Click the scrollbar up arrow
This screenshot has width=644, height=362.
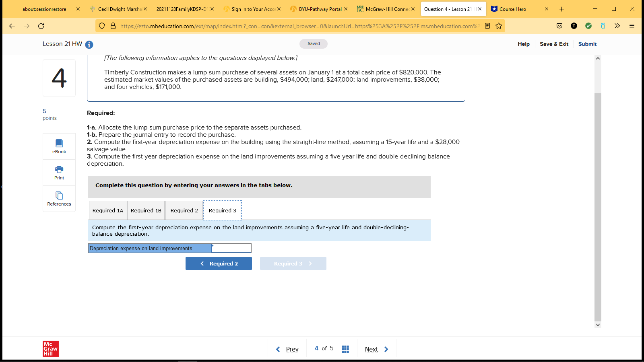coord(598,58)
